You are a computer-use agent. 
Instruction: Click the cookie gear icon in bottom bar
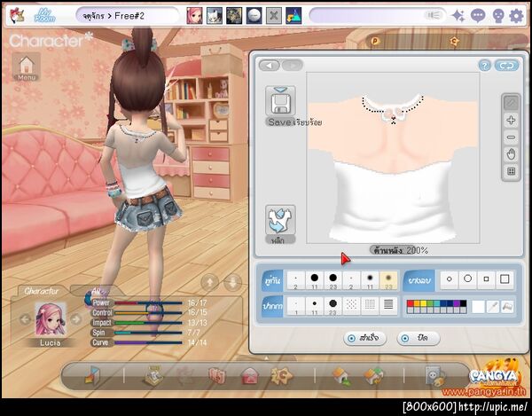click(281, 375)
